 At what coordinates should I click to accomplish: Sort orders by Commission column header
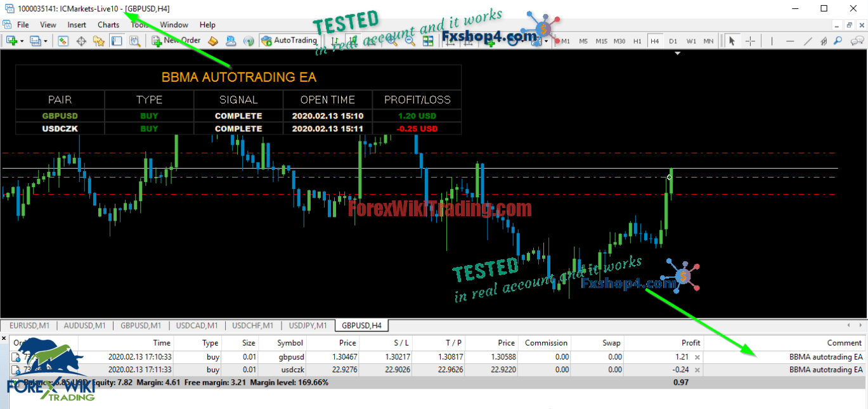click(x=546, y=343)
